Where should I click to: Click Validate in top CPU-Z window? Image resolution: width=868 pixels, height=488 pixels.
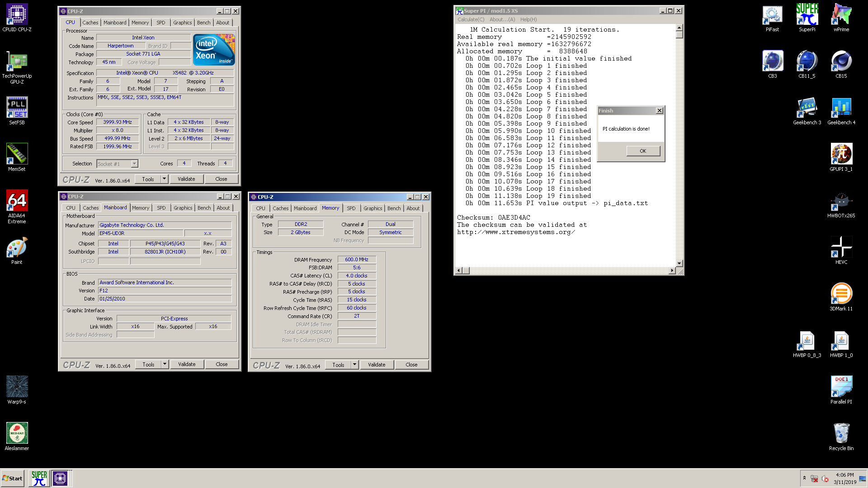(x=186, y=179)
